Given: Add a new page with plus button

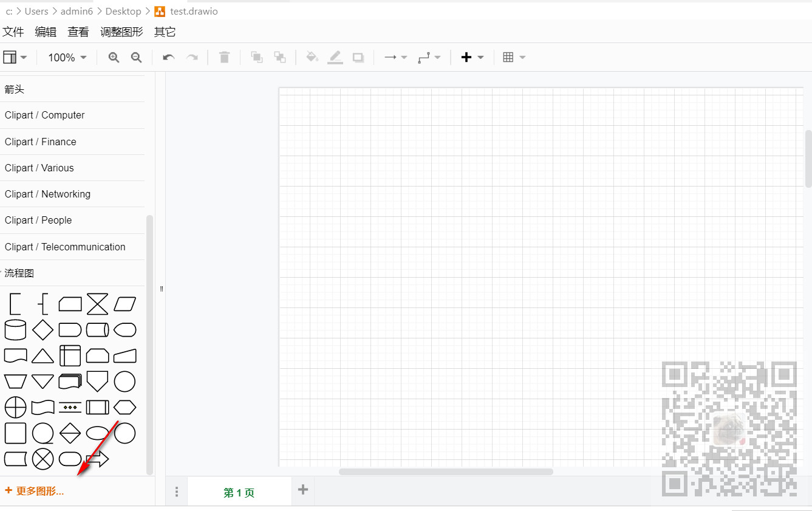Looking at the screenshot, I should (303, 490).
